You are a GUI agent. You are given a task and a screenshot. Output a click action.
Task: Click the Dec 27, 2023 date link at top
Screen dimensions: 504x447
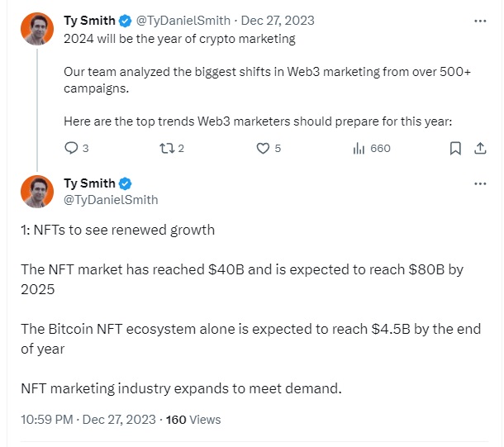point(278,21)
